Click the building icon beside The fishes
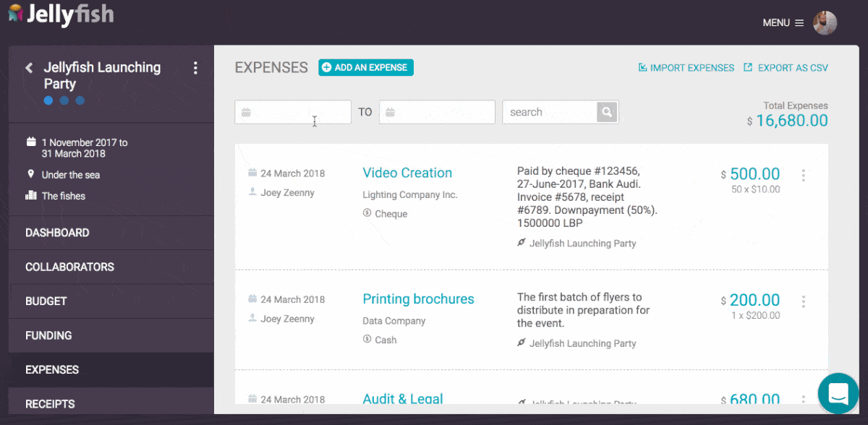Screen dimensions: 868x425 point(31,195)
